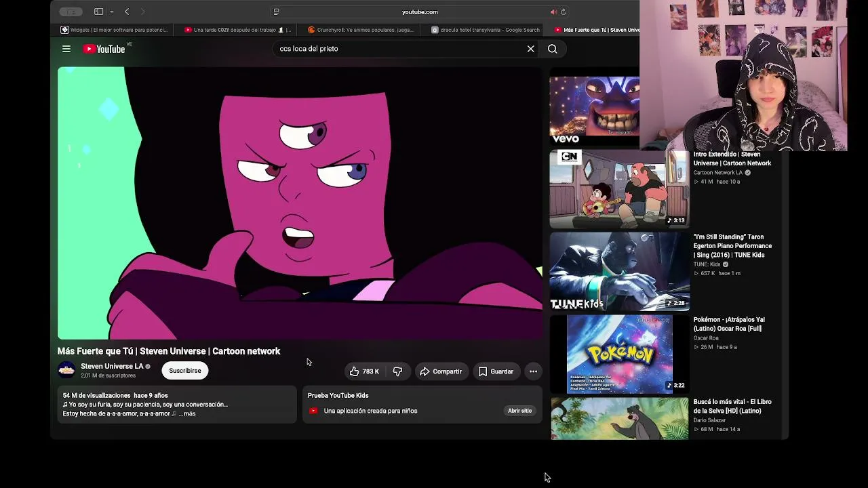Open Steven Universe LA channel avatar
Image resolution: width=868 pixels, height=488 pixels.
(x=66, y=370)
